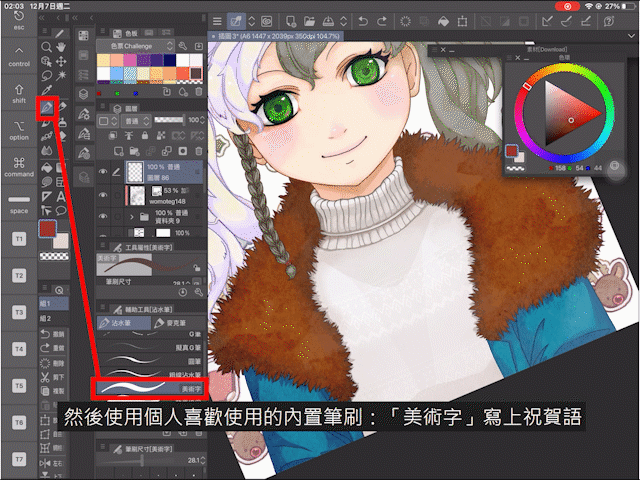Open stepper next to the Save icon
The width and height of the screenshot is (640, 480).
pos(343,21)
